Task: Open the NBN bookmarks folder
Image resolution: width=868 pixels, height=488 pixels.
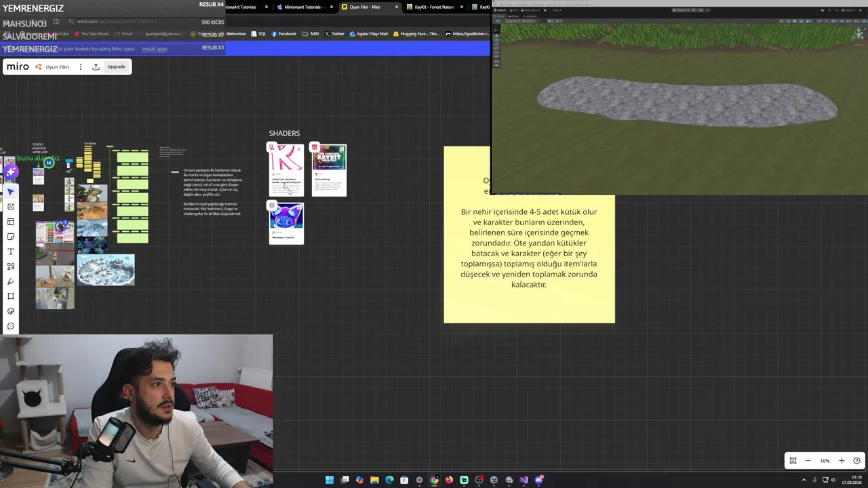Action: (x=311, y=34)
